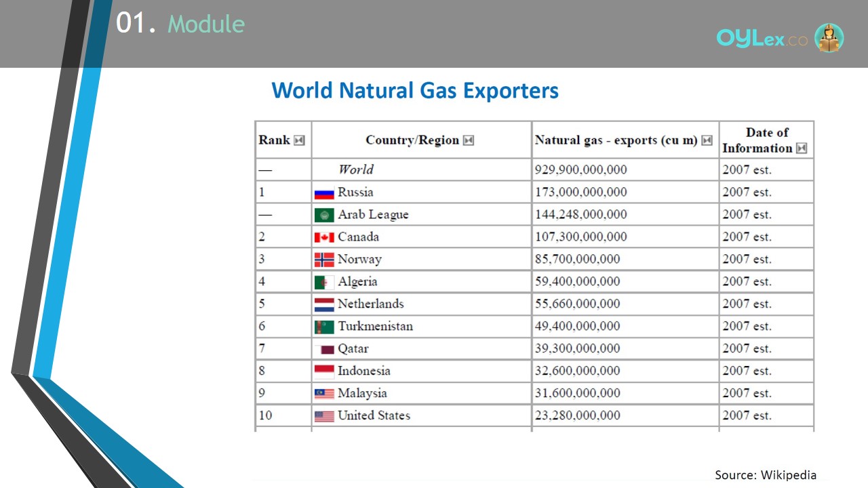Click the Algeria flag icon
868x488 pixels.
(324, 282)
